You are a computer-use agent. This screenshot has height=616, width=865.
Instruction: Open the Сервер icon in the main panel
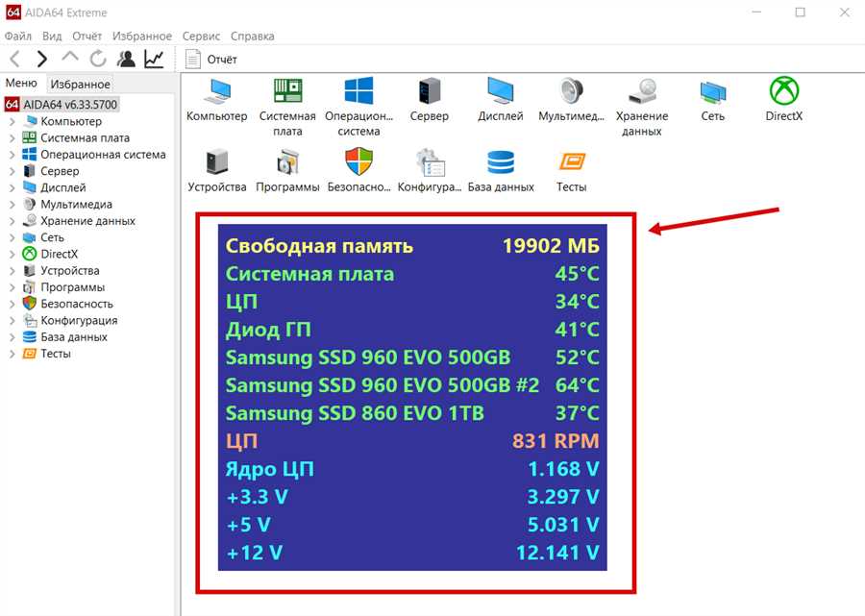[430, 100]
